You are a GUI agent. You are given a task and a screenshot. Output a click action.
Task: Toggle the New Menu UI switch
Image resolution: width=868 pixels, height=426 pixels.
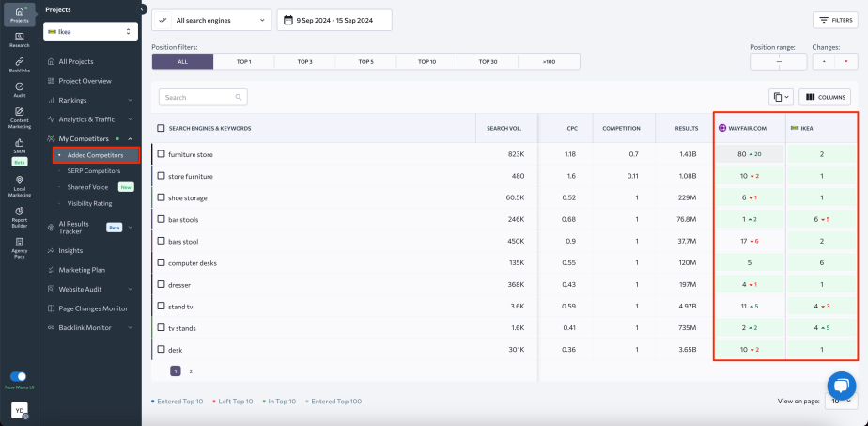(18, 376)
